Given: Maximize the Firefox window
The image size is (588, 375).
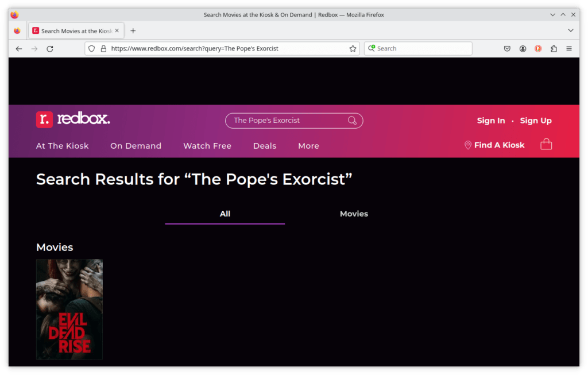Looking at the screenshot, I should [563, 14].
